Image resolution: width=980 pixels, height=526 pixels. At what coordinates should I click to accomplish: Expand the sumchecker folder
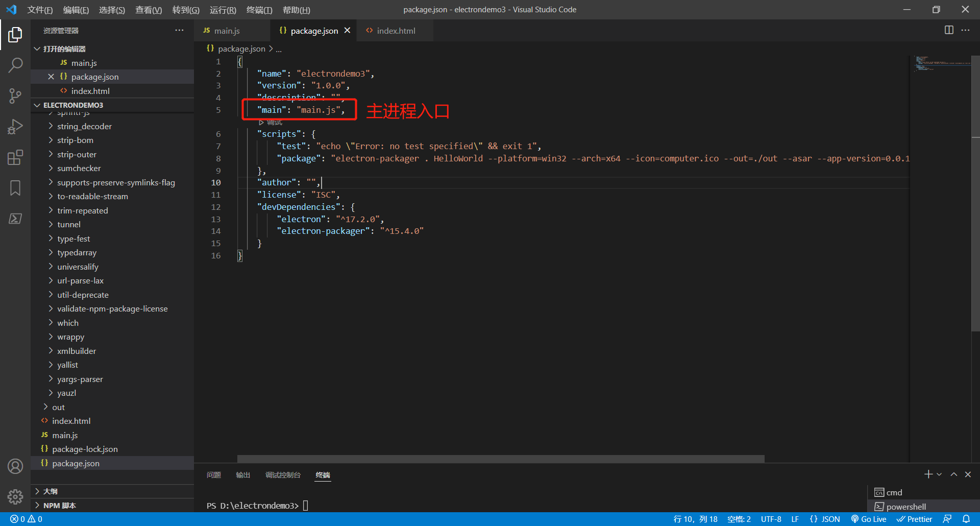click(x=112, y=168)
